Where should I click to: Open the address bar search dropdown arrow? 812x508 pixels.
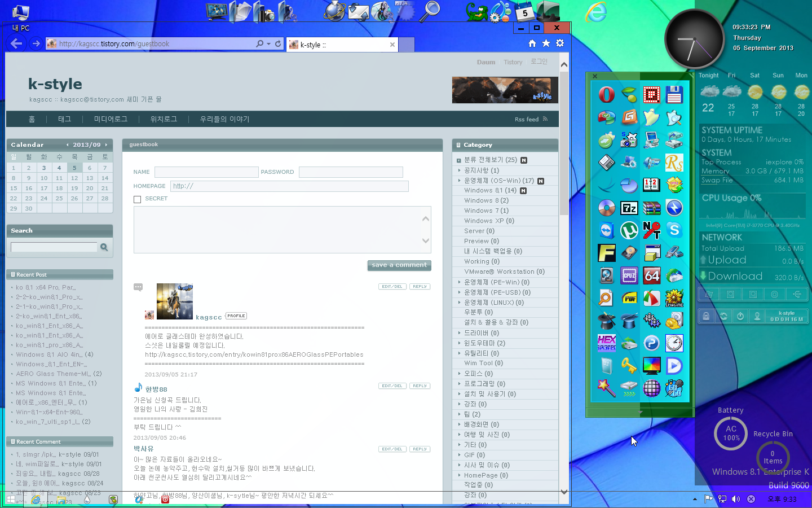coord(269,43)
